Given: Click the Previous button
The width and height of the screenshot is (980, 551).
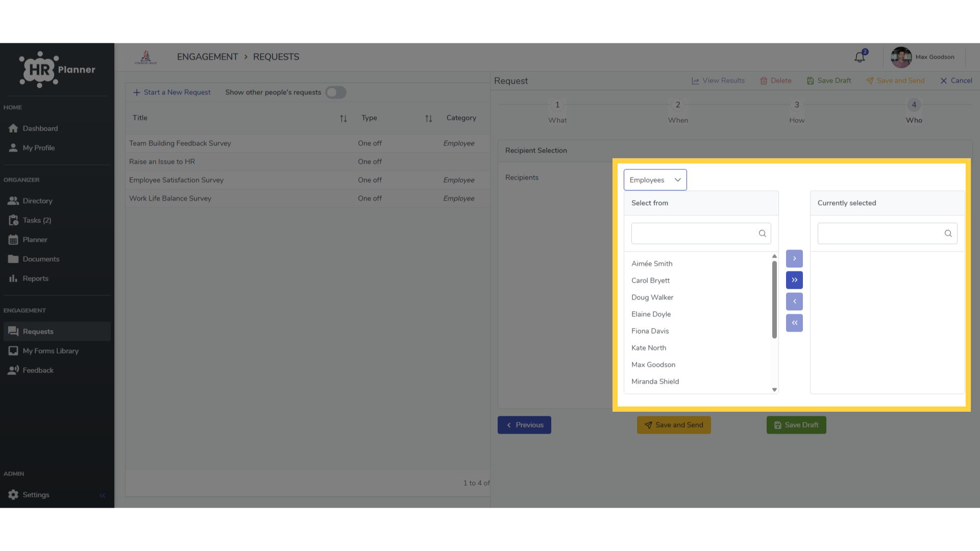Looking at the screenshot, I should pos(524,425).
